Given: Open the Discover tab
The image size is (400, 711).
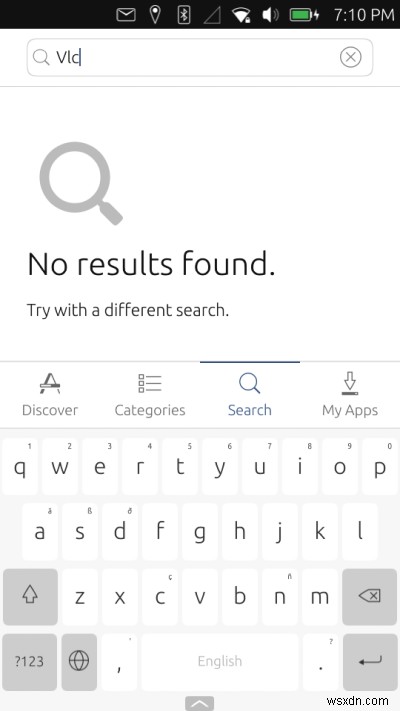Looking at the screenshot, I should coord(50,395).
